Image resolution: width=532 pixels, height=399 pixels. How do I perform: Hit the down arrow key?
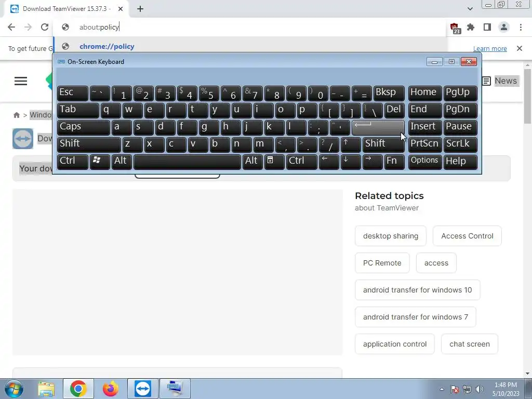tap(351, 162)
